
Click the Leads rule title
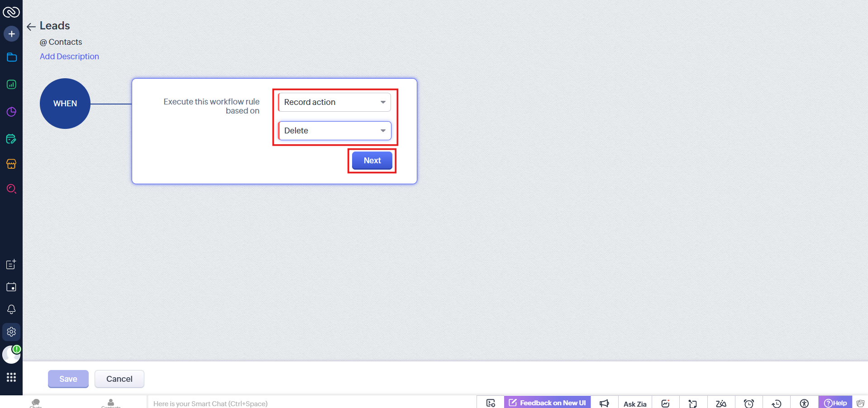pos(55,26)
